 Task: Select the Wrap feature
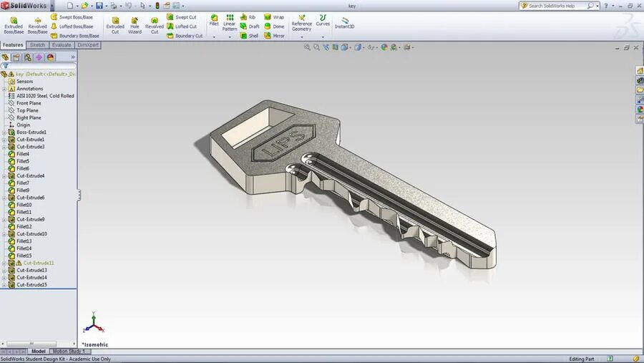tap(274, 17)
